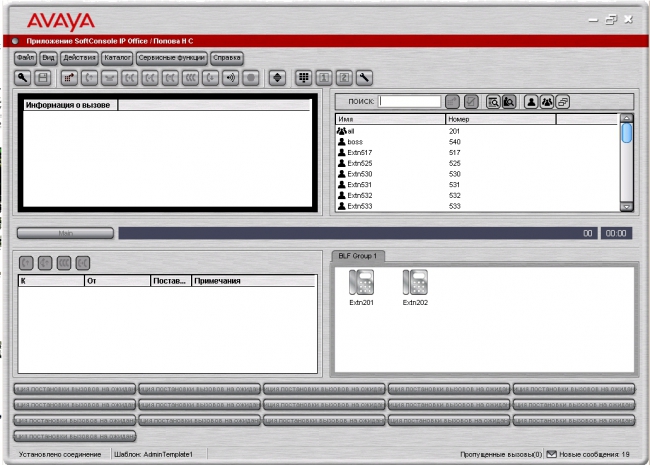Click the directory scrollbar down arrow
Viewport: 650px width, 465px height.
(x=626, y=206)
